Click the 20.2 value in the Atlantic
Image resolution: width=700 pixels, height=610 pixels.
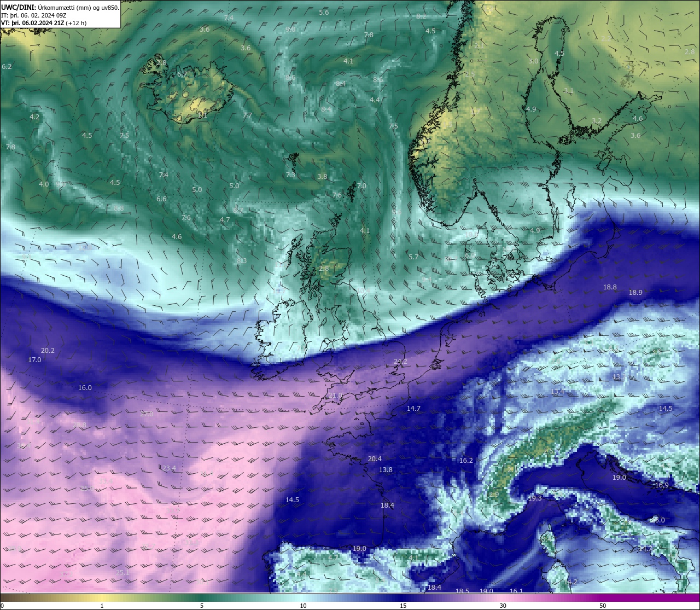(48, 351)
